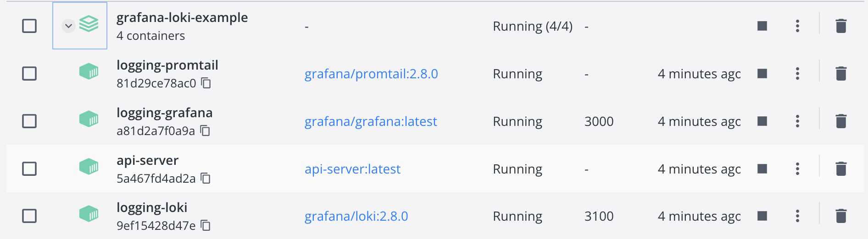
Task: Delete the logging-loki container
Action: 841,216
